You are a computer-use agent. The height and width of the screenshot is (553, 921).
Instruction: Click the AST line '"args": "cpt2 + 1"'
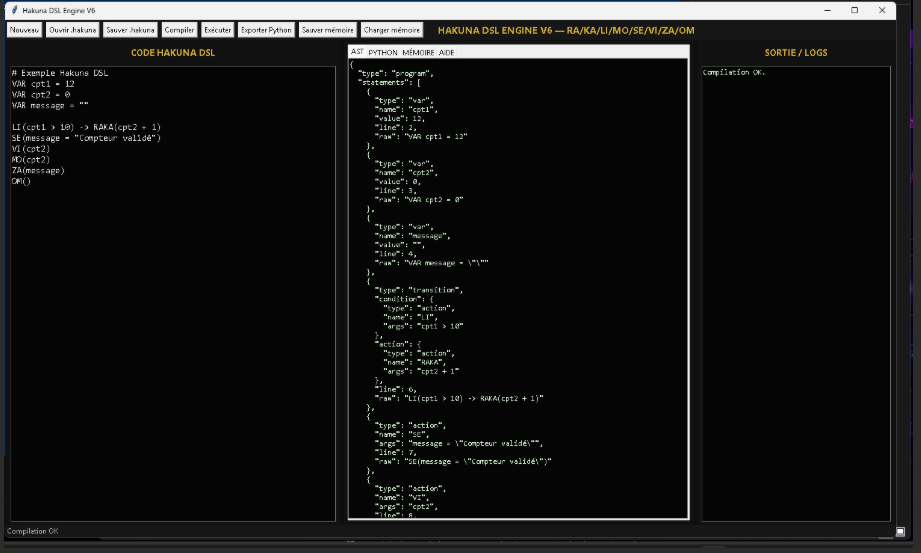tap(421, 371)
